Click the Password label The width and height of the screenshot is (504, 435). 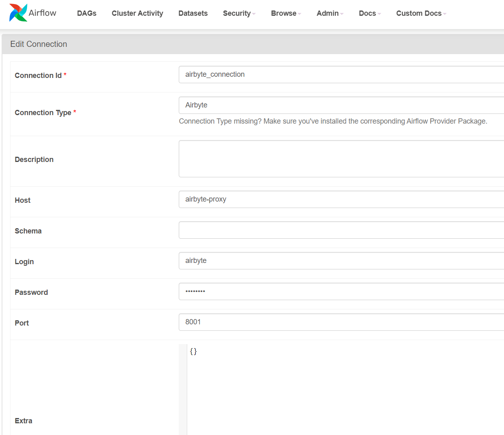pyautogui.click(x=31, y=292)
